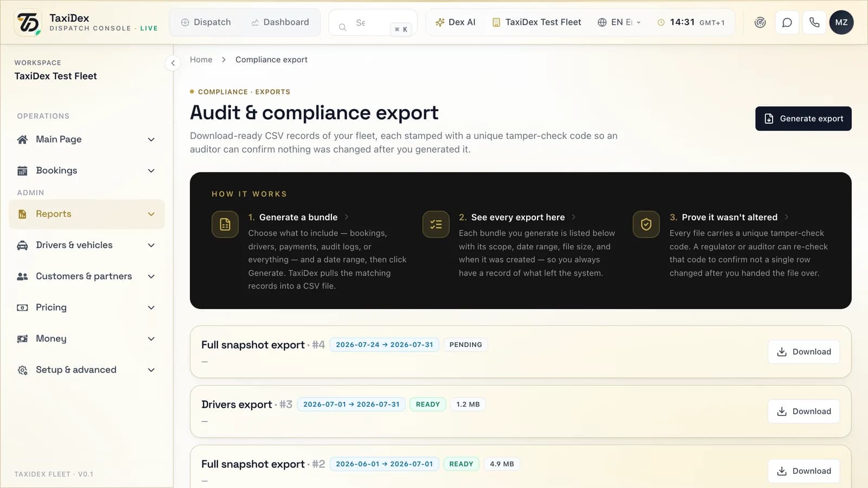
Task: Click the 4.9 MB file size badge
Action: [502, 464]
